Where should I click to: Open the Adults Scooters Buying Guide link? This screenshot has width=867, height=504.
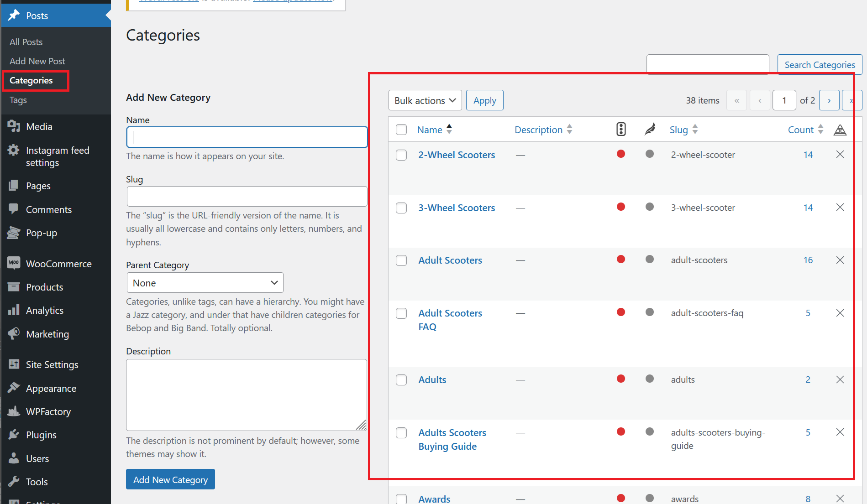click(452, 440)
